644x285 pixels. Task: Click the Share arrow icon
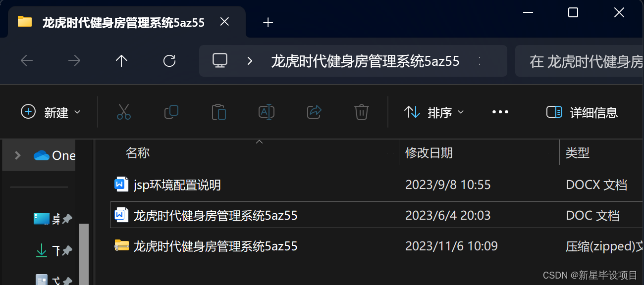pyautogui.click(x=315, y=112)
